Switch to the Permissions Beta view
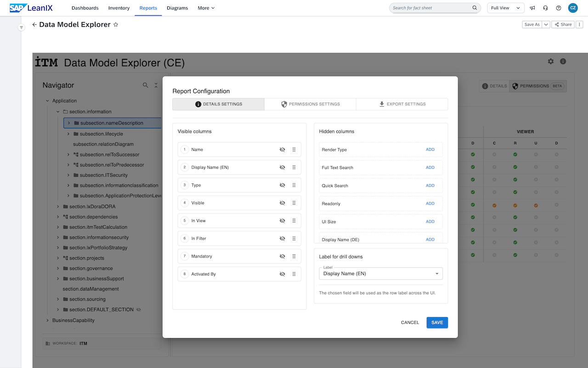This screenshot has width=588, height=368. click(538, 86)
